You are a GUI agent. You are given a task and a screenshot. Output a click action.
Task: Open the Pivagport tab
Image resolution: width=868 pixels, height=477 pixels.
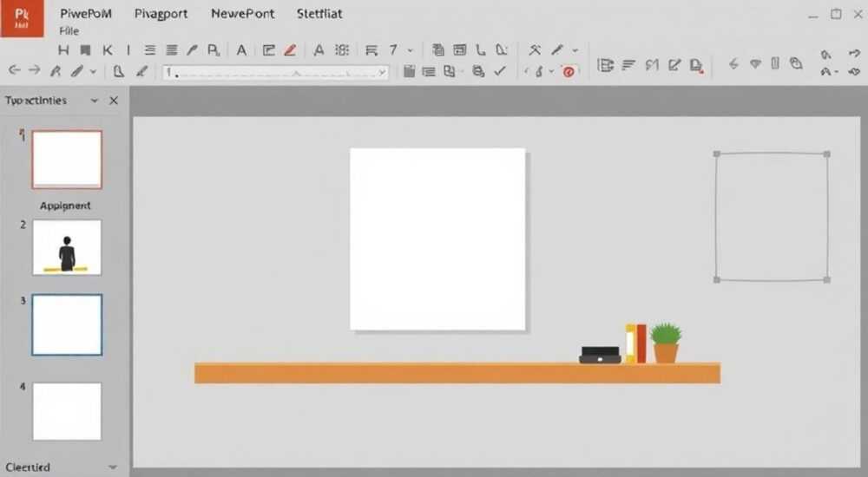[x=161, y=14]
